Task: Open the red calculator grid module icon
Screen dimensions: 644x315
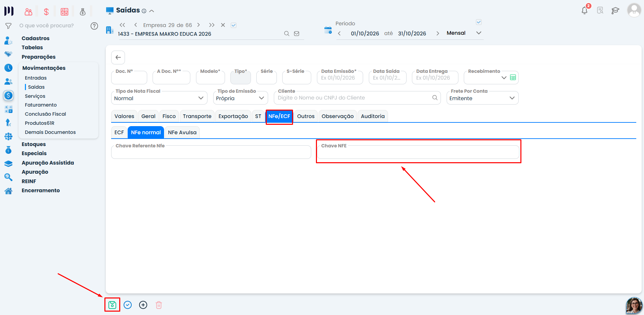Action: [x=64, y=12]
